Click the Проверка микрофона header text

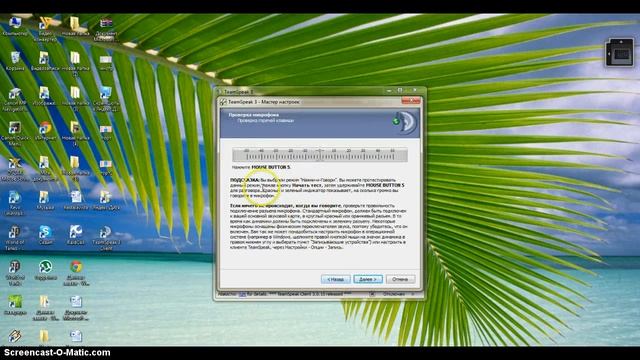(x=253, y=115)
